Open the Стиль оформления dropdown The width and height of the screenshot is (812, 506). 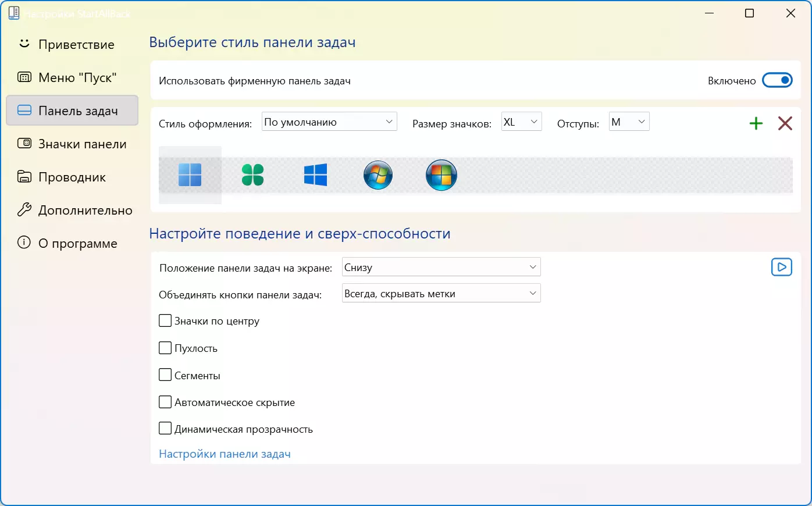click(x=329, y=122)
